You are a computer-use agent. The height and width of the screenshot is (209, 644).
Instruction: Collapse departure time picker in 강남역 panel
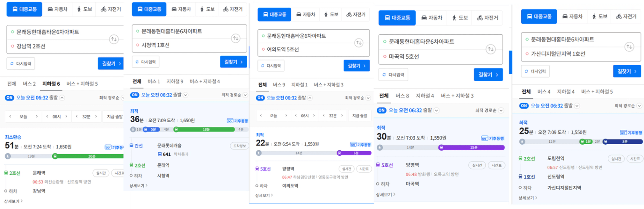pyautogui.click(x=62, y=98)
